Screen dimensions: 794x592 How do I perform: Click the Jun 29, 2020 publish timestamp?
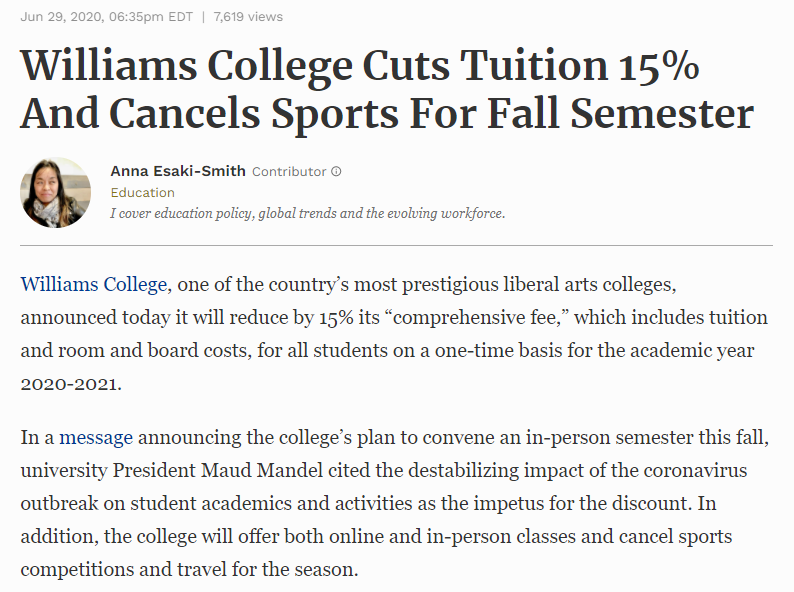107,16
